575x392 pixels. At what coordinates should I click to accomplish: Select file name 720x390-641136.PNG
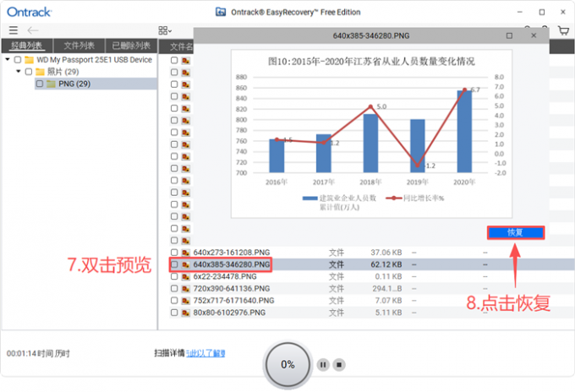coord(232,289)
